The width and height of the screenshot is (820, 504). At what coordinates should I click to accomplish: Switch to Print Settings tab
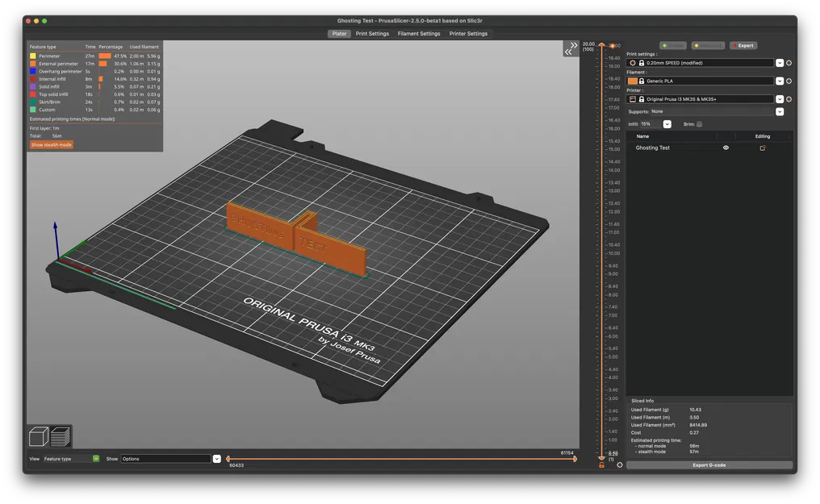click(x=372, y=34)
